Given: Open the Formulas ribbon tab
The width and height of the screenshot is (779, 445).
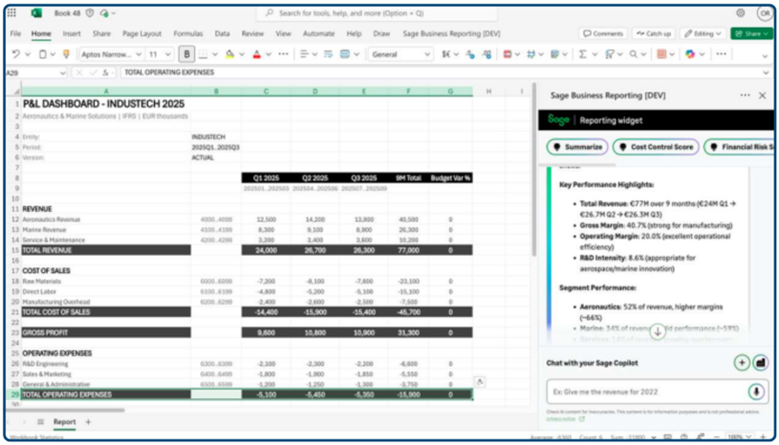Looking at the screenshot, I should coord(187,33).
